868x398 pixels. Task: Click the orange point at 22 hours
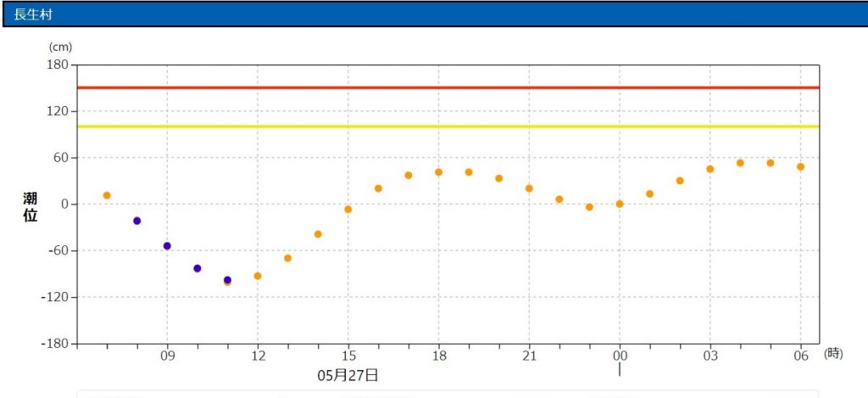pyautogui.click(x=559, y=199)
